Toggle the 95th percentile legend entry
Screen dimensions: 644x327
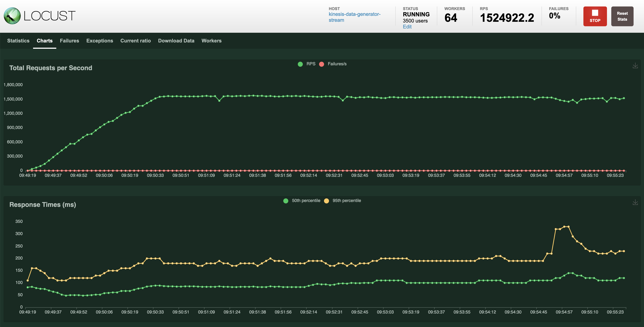(346, 201)
